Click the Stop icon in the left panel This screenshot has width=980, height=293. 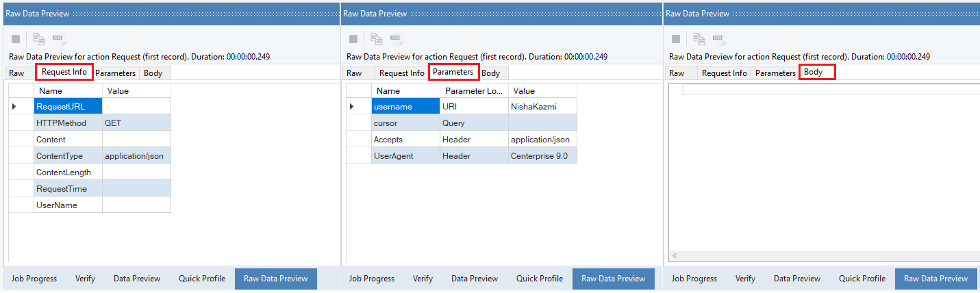(x=16, y=39)
